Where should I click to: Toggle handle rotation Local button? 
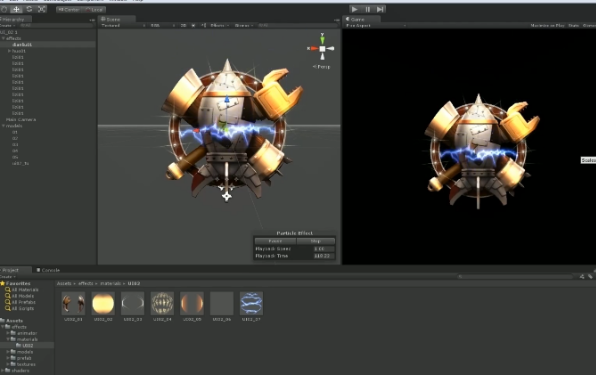click(94, 9)
